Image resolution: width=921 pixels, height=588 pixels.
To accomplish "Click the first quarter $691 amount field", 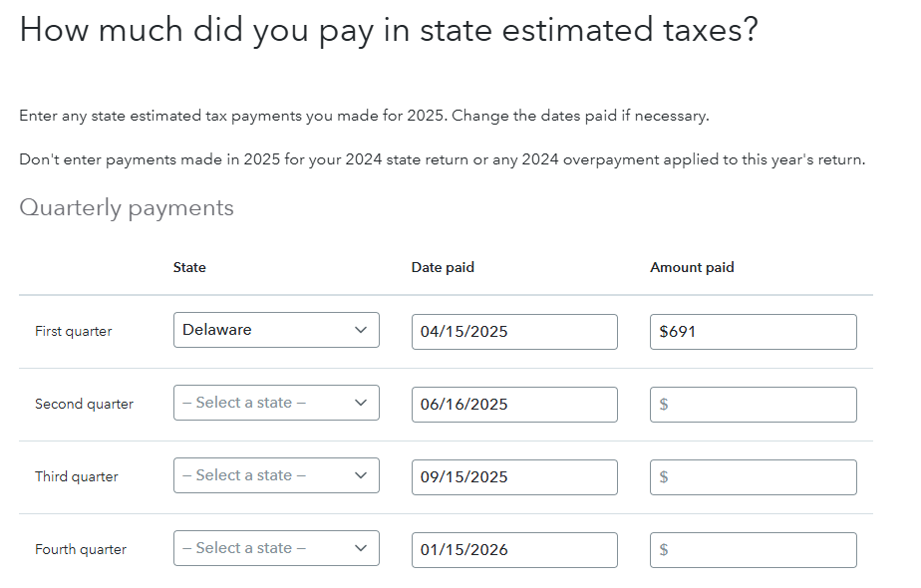I will tap(753, 332).
